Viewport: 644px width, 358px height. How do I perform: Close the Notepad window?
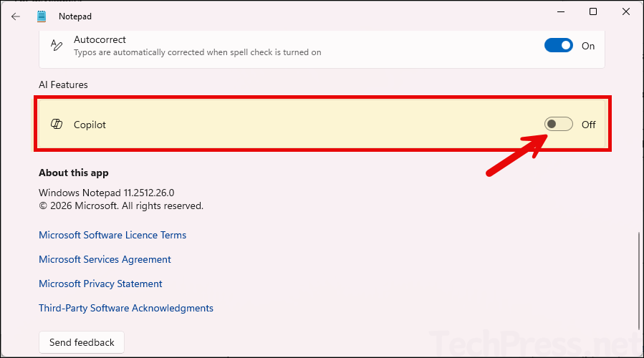pyautogui.click(x=626, y=11)
